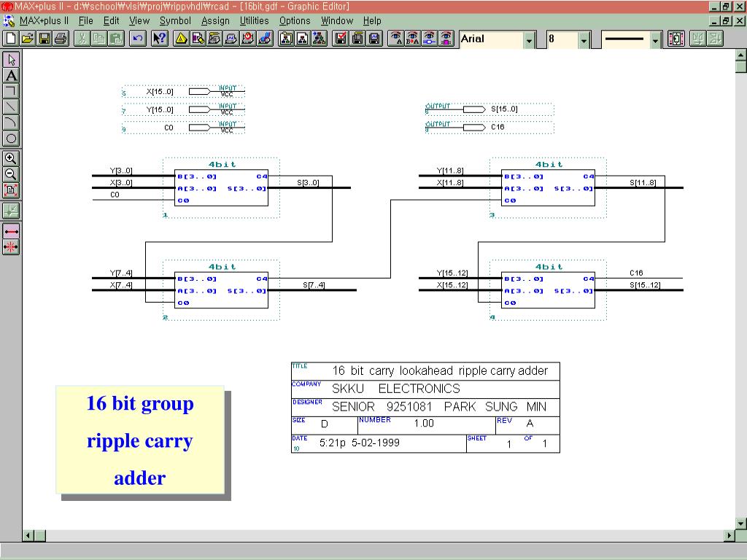Screen dimensions: 747x560
Task: Click the Fit in Window tool
Action: (11, 190)
